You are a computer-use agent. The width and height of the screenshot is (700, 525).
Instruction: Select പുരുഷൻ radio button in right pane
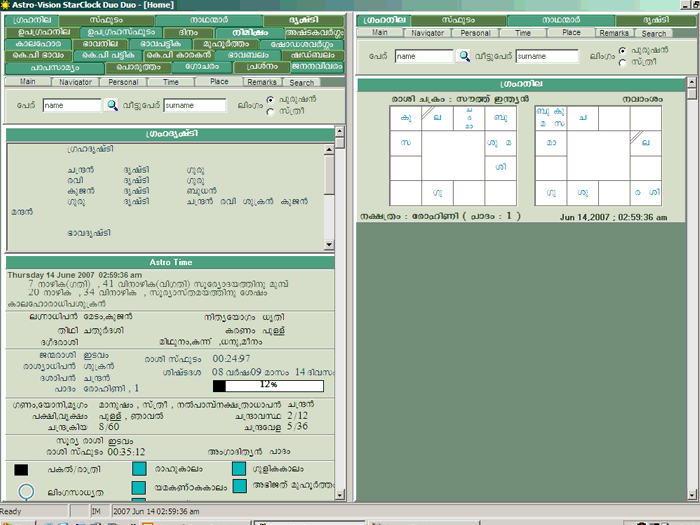coord(622,50)
